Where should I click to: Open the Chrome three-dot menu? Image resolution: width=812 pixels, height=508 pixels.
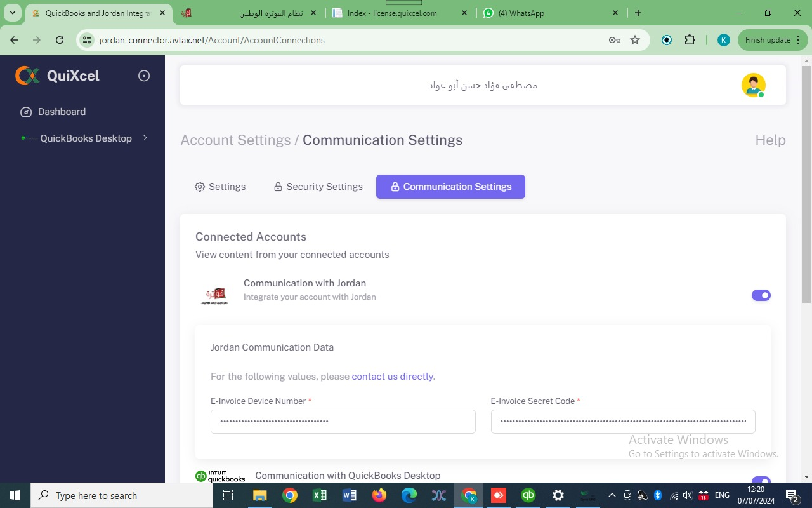pos(798,40)
